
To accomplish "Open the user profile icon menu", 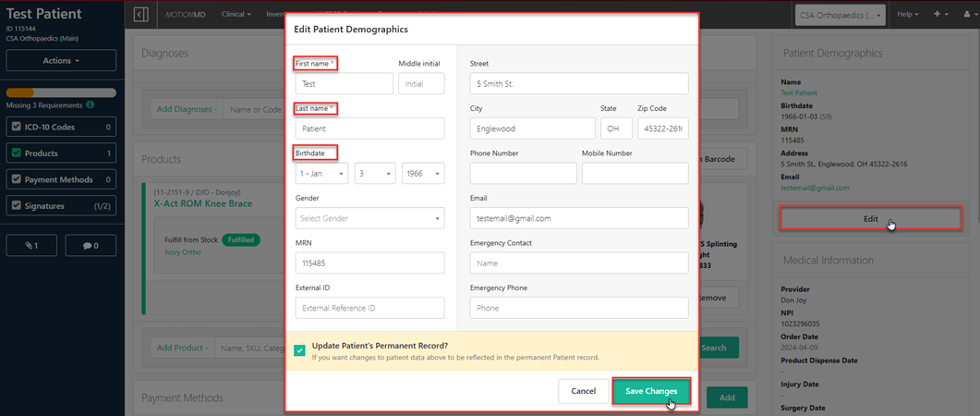I will click(x=965, y=15).
